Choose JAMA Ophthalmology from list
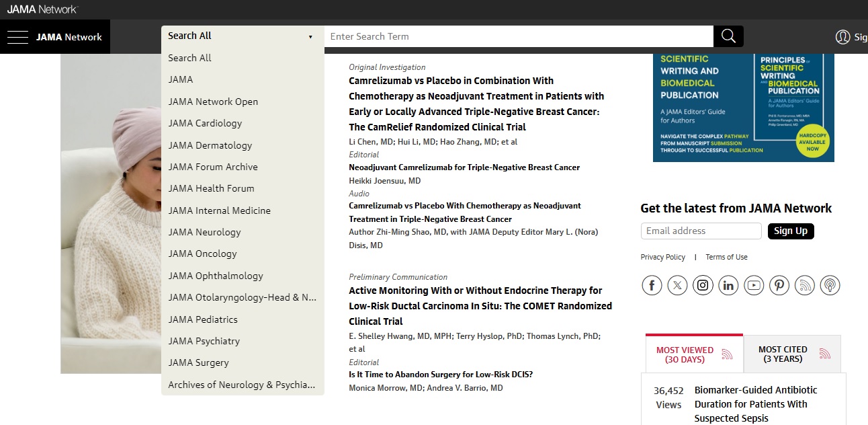868x425 pixels. [x=243, y=276]
